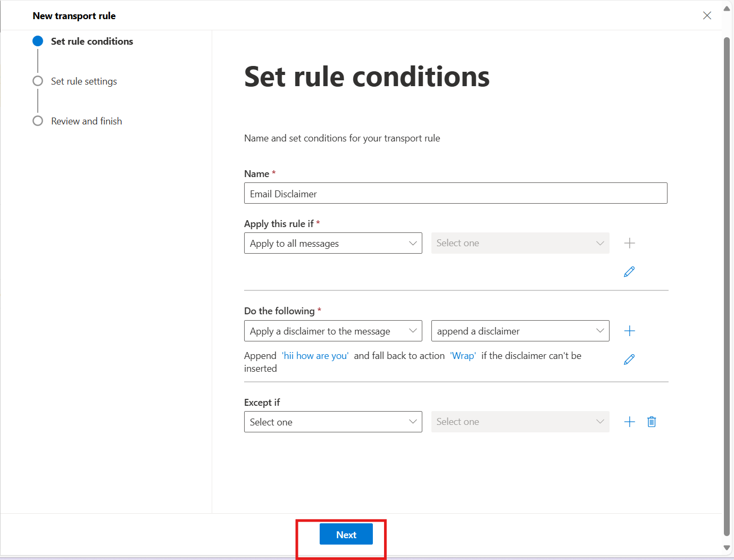Click the vertical scrollbar down arrow
The height and width of the screenshot is (560, 734).
727,548
